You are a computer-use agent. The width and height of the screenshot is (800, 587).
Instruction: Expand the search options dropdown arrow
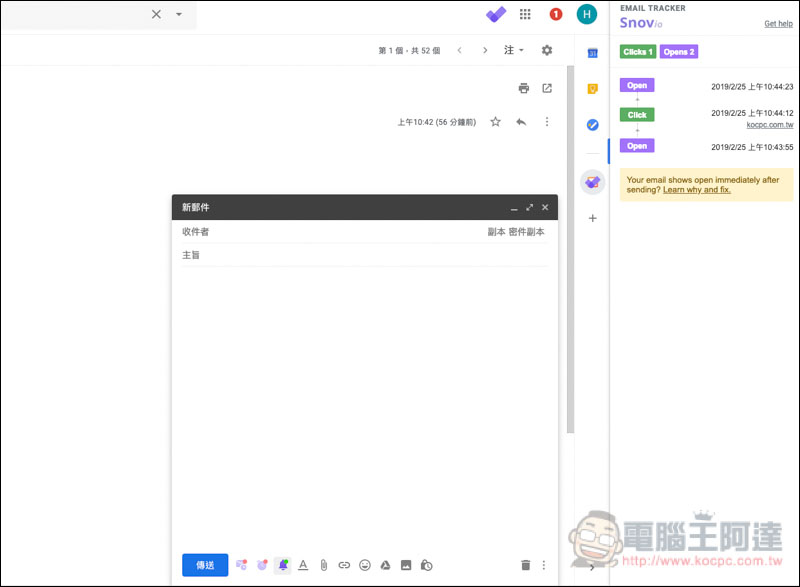tap(179, 14)
